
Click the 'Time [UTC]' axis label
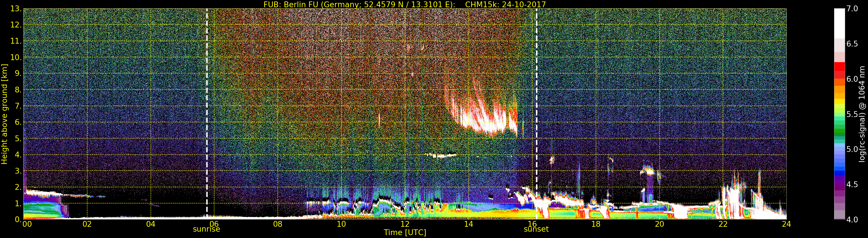(405, 232)
